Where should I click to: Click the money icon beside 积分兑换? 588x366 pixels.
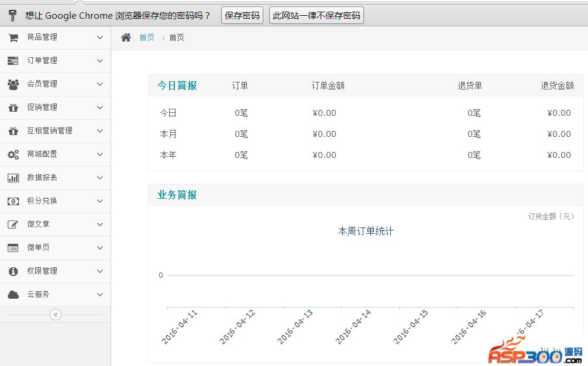pos(13,201)
